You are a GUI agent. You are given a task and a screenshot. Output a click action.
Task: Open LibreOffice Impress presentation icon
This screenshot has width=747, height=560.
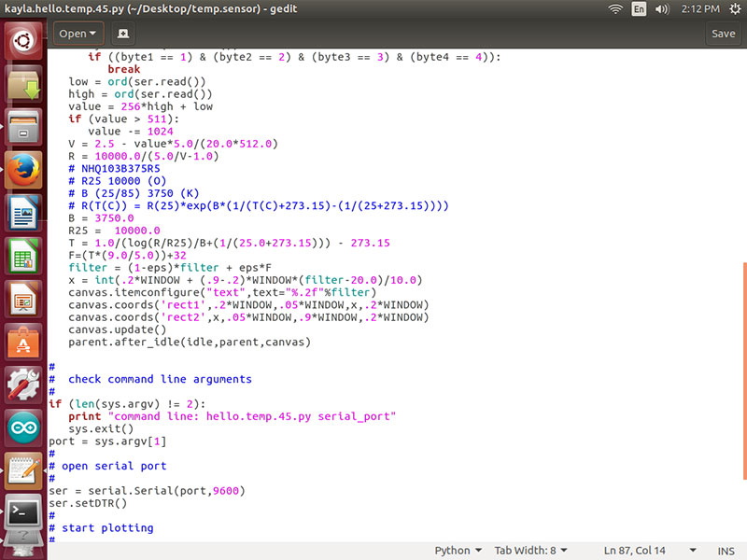click(x=22, y=299)
